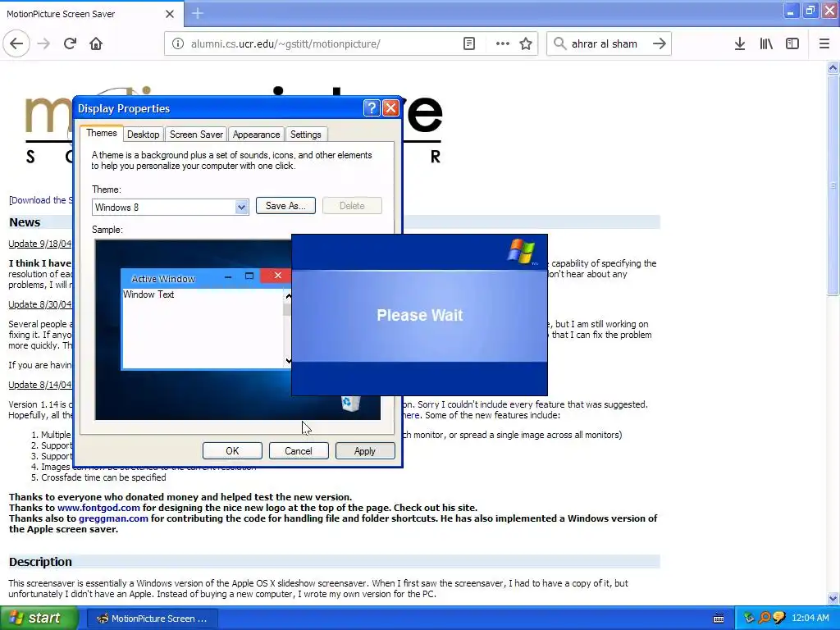Click the Firefox address bar URL

285,44
